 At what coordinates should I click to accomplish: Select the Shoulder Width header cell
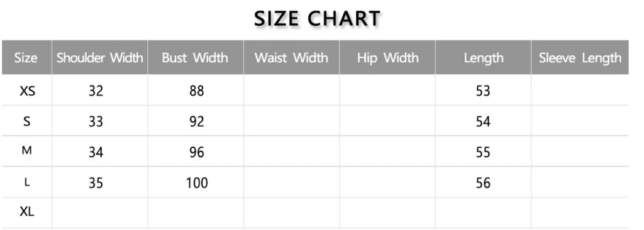point(100,58)
